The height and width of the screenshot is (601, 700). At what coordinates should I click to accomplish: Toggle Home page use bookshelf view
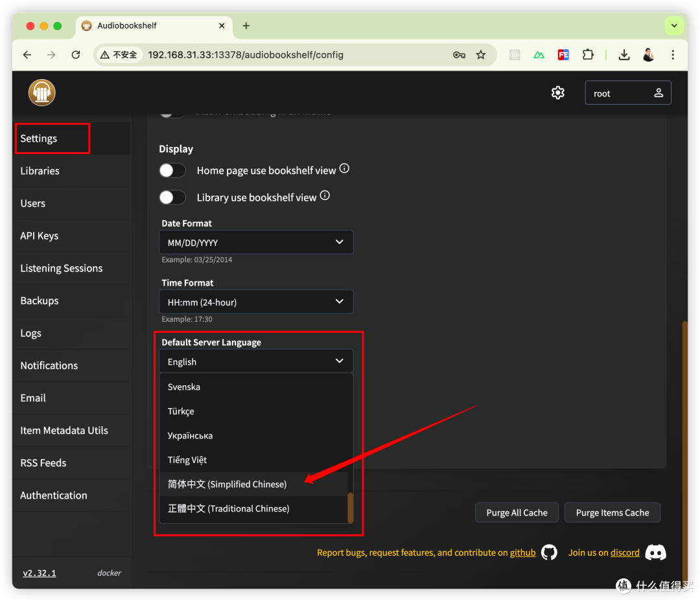[x=173, y=170]
